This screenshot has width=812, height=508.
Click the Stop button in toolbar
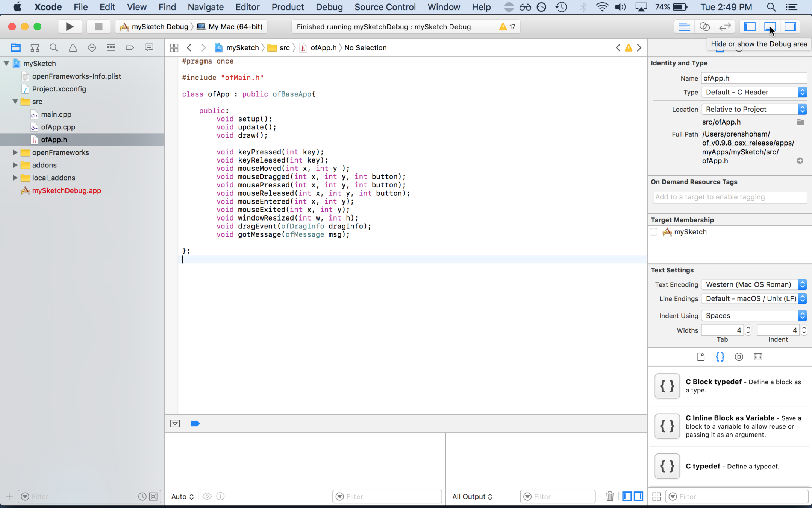tap(98, 27)
